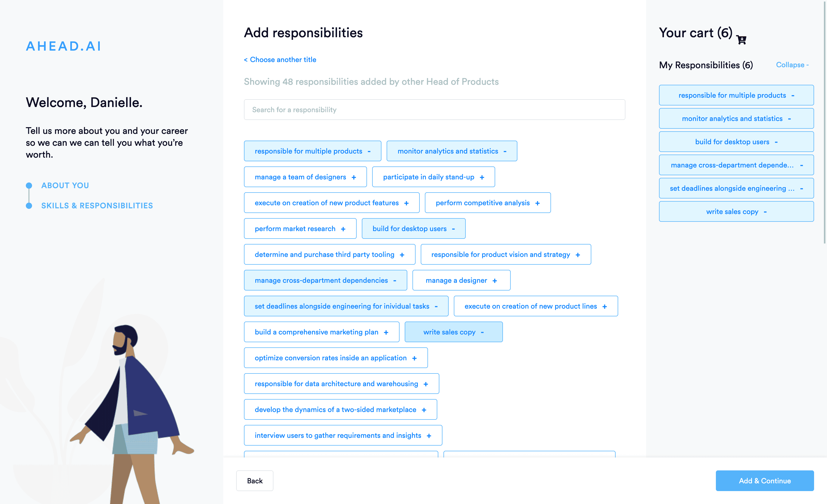This screenshot has height=504, width=827.
Task: Click the plus icon on 'manage a designer'
Action: pyautogui.click(x=494, y=280)
